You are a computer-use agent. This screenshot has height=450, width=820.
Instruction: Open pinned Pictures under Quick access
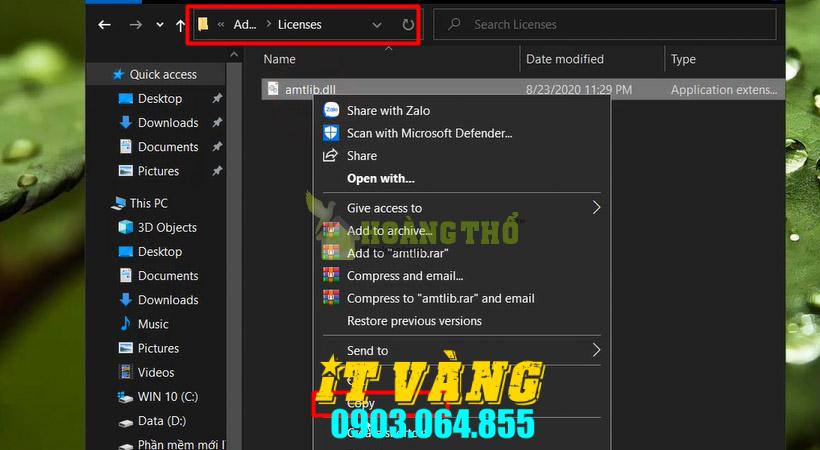click(158, 171)
